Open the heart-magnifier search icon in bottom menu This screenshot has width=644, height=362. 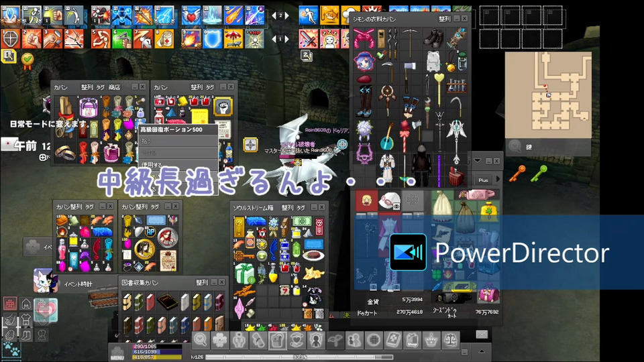click(x=201, y=341)
